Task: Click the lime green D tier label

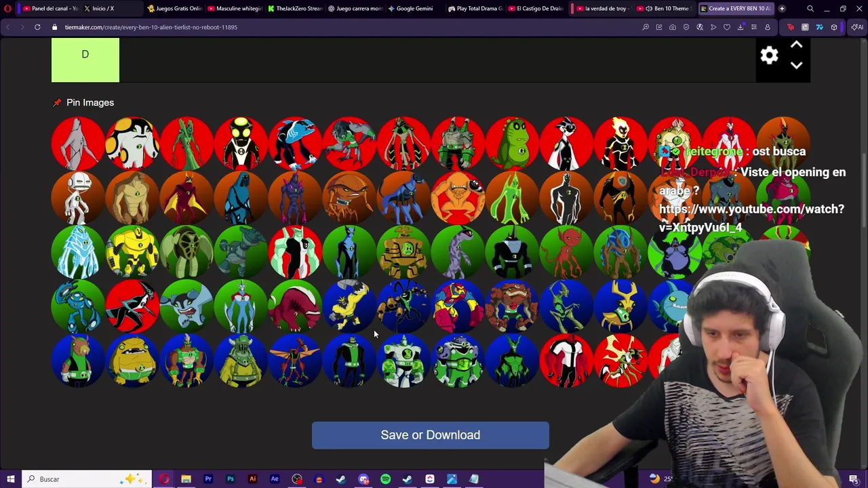Action: click(x=85, y=60)
